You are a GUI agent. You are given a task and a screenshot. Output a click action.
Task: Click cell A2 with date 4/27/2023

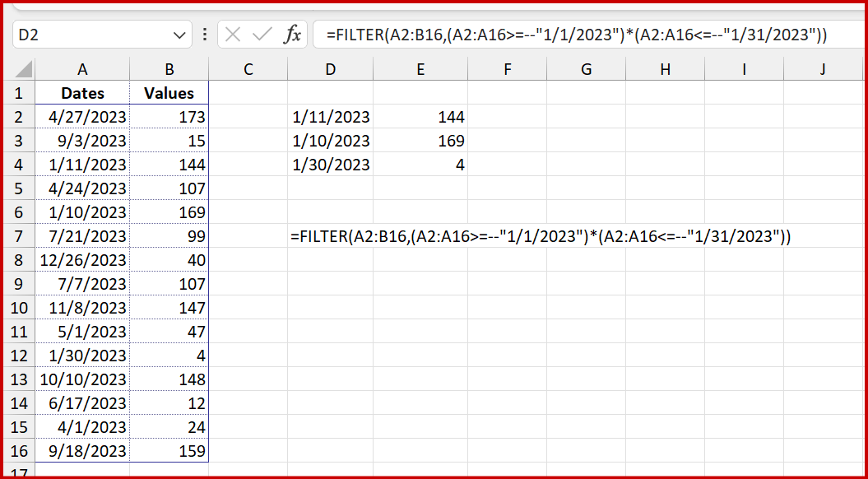(82, 117)
